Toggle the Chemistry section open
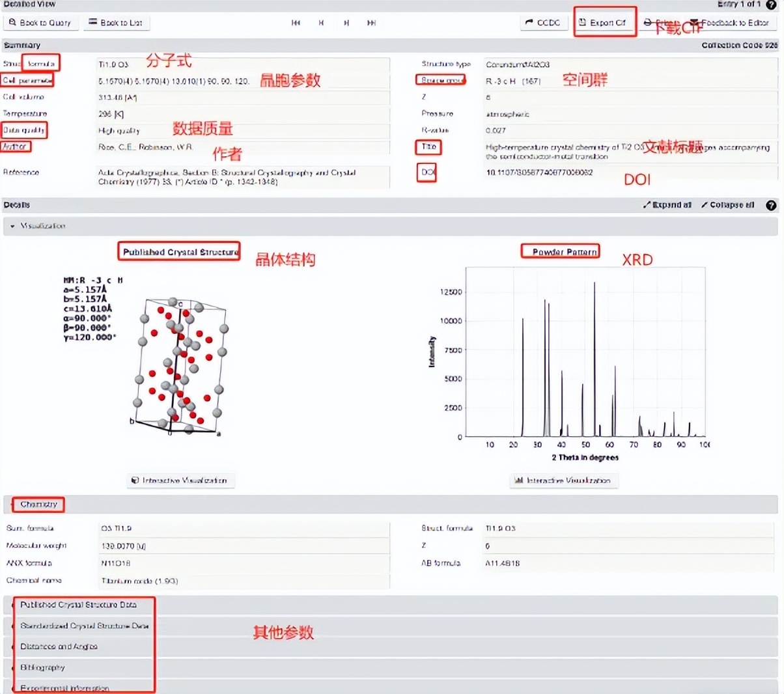This screenshot has width=784, height=694. click(37, 504)
